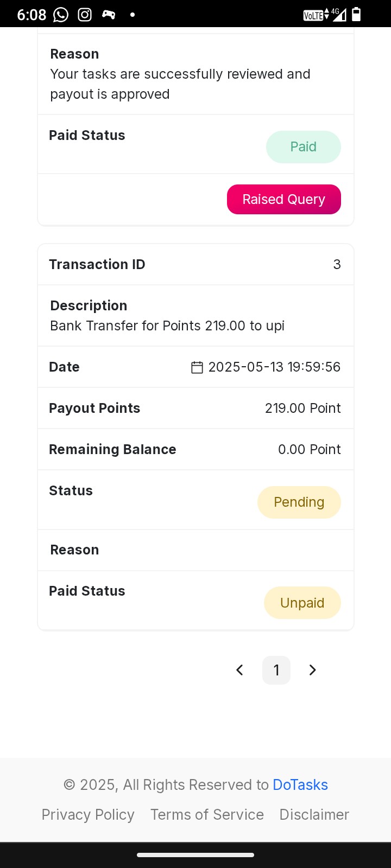391x868 pixels.
Task: Tap the WhatsApp notification icon
Action: point(61,15)
